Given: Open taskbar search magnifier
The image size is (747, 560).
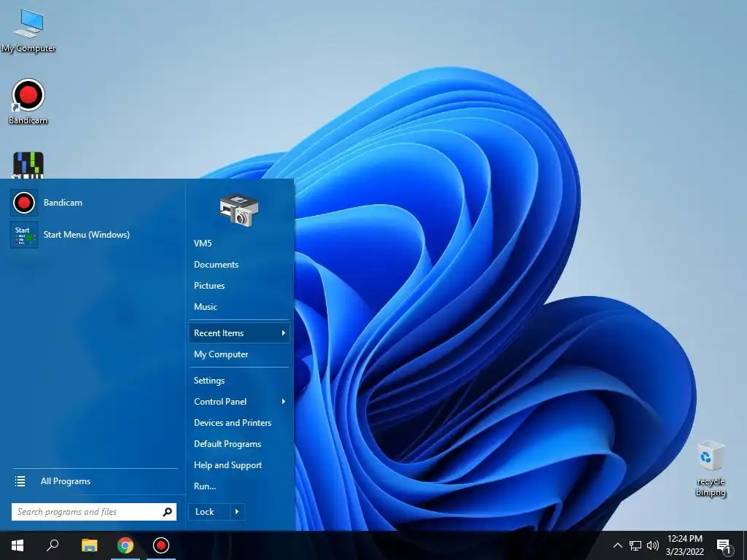Looking at the screenshot, I should (53, 545).
